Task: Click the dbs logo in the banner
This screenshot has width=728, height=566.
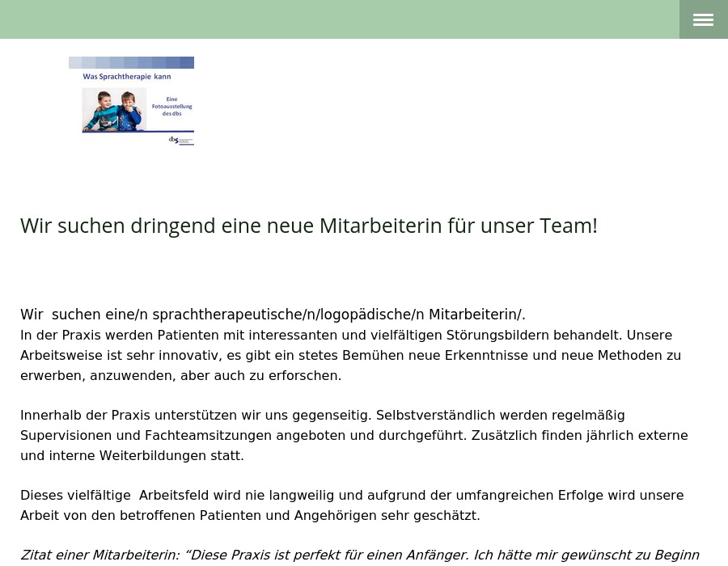Action: [x=180, y=141]
